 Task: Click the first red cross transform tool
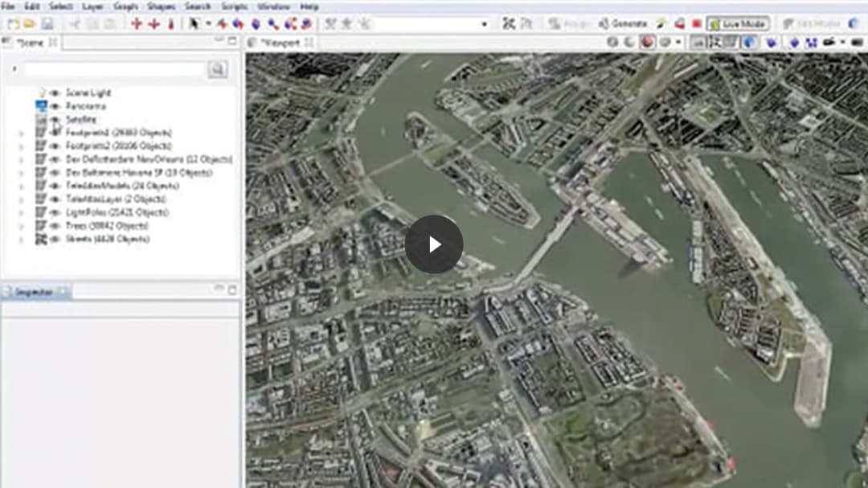tap(136, 24)
